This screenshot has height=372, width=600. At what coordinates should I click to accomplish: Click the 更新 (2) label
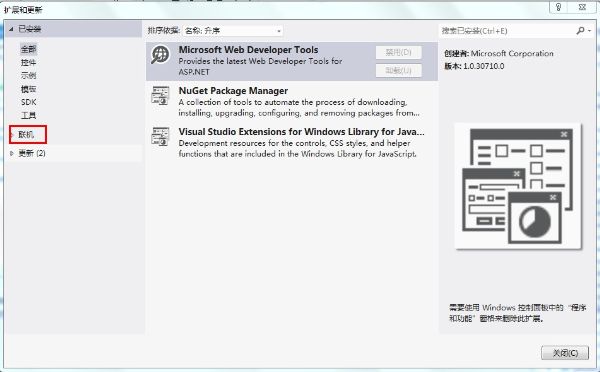click(x=32, y=153)
